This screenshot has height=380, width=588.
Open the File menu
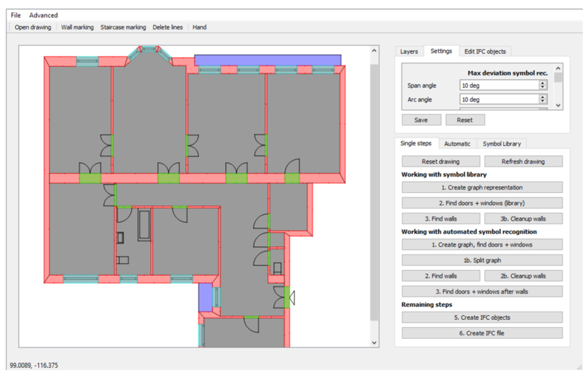click(x=16, y=15)
